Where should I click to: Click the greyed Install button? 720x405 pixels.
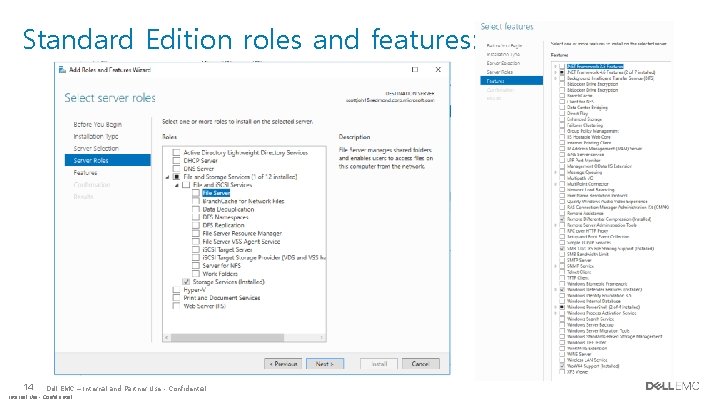(379, 364)
